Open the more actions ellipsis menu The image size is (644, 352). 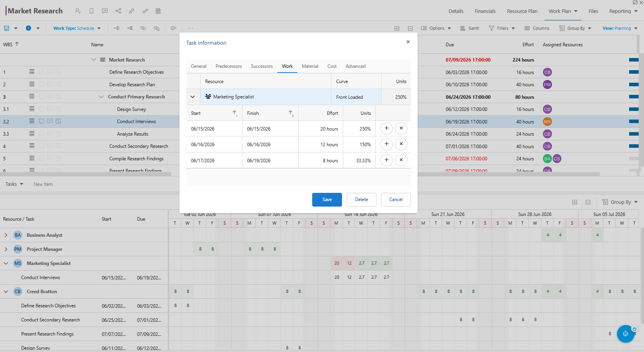coord(190,28)
